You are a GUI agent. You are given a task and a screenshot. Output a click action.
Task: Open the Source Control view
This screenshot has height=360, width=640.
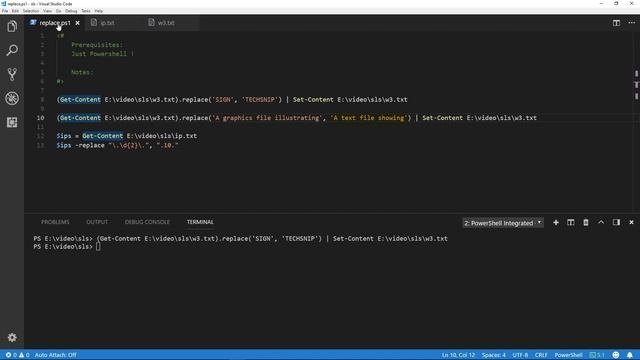[x=12, y=74]
